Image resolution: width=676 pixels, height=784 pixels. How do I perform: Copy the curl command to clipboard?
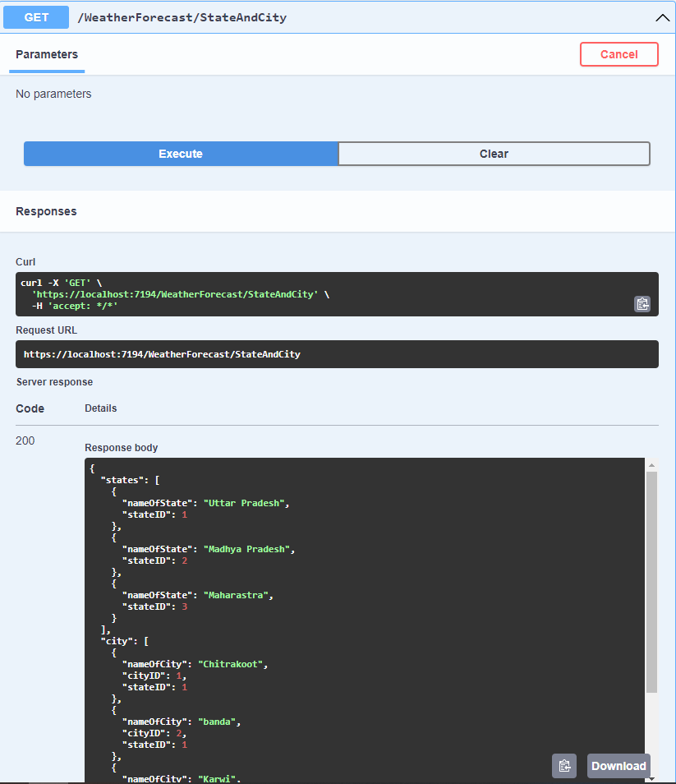[642, 304]
